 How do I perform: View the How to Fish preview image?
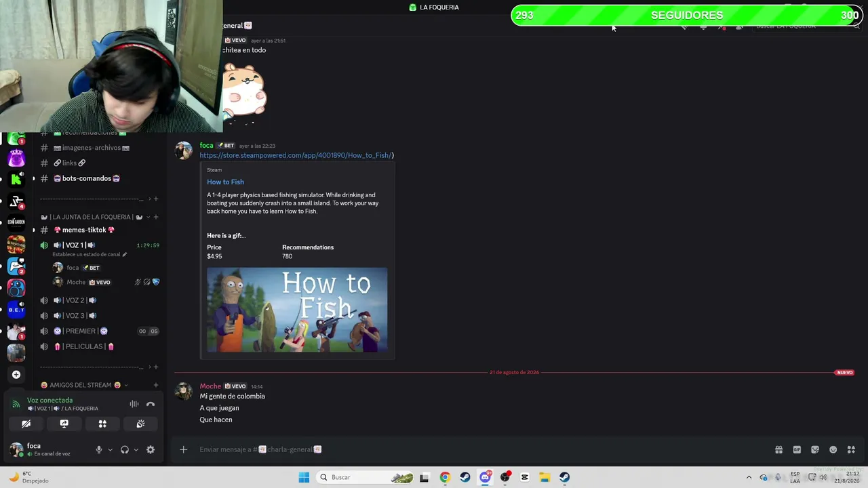click(x=297, y=310)
